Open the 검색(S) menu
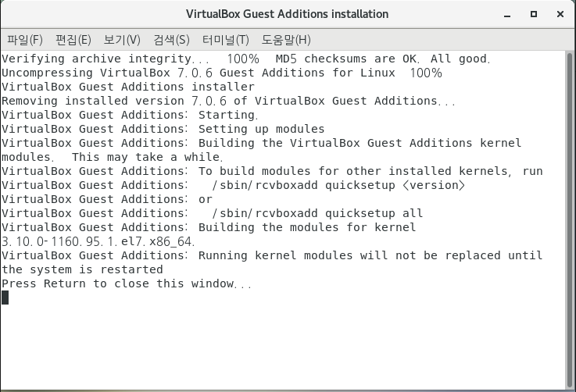The width and height of the screenshot is (576, 392). [x=171, y=40]
